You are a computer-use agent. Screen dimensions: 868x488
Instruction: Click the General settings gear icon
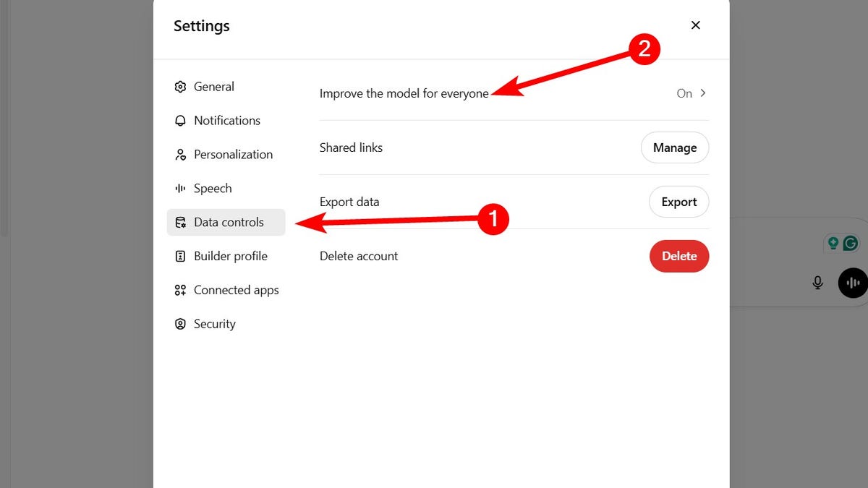click(x=179, y=86)
